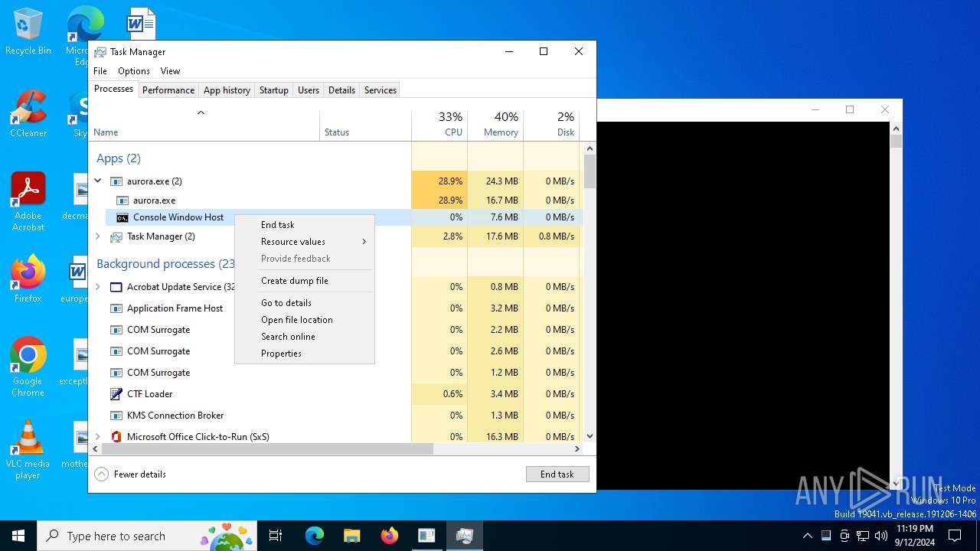980x551 pixels.
Task: Open Properties from context menu
Action: (305, 354)
